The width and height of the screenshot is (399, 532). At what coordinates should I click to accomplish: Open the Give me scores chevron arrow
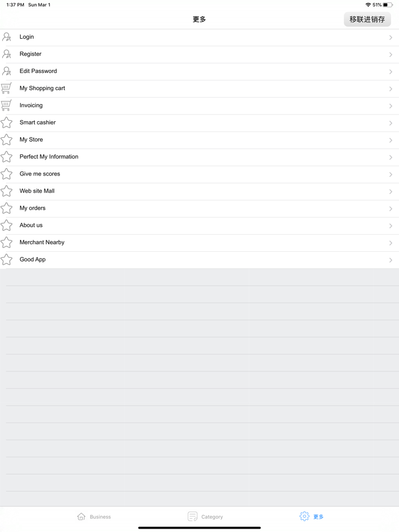pyautogui.click(x=390, y=174)
